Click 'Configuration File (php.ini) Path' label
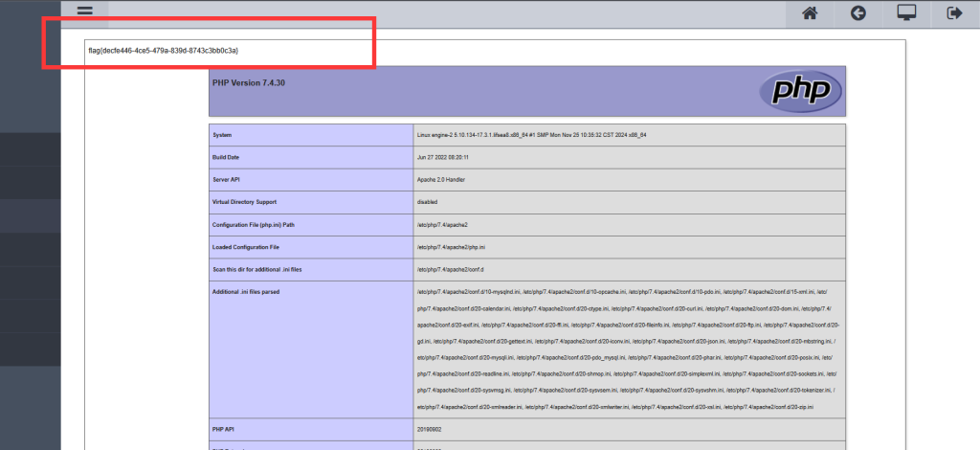The width and height of the screenshot is (980, 450). point(253,224)
